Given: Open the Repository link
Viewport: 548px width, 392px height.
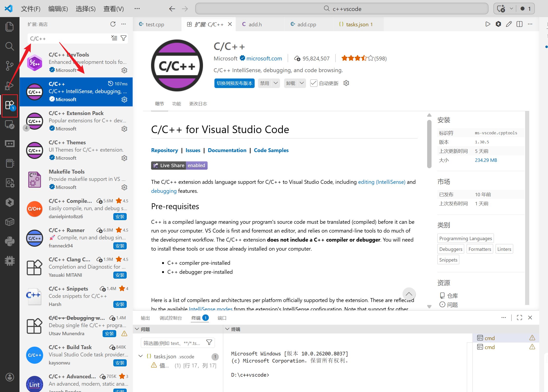Looking at the screenshot, I should [164, 150].
